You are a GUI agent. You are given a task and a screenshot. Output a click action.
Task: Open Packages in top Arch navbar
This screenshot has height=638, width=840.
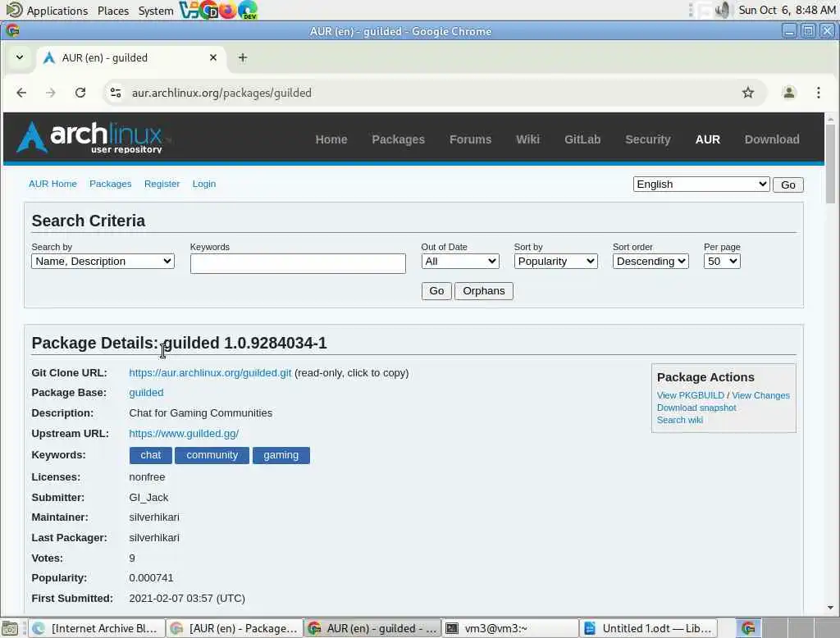(x=398, y=139)
